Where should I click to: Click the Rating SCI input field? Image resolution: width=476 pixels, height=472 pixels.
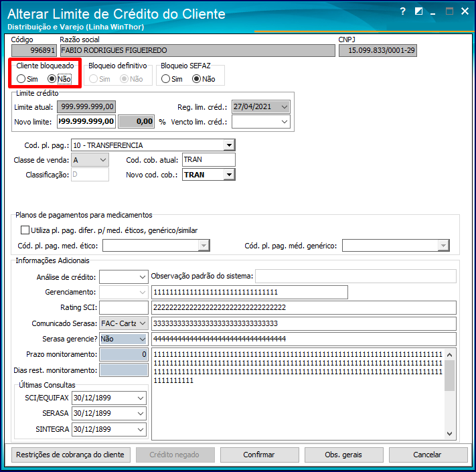[x=124, y=307]
